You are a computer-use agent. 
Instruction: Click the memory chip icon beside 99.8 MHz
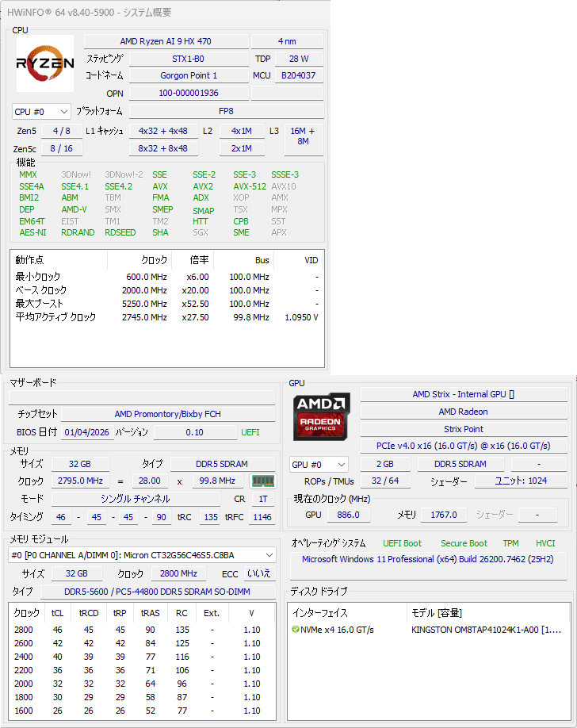[x=262, y=481]
